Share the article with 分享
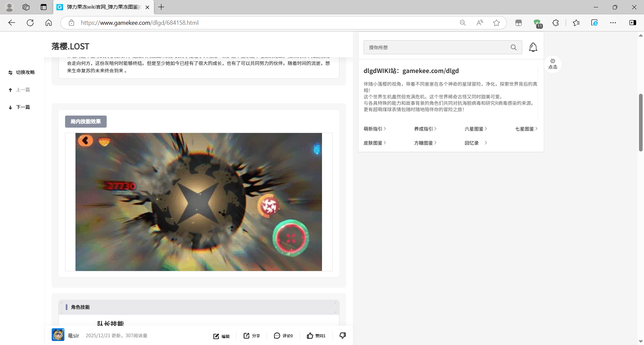Viewport: 644px width, 345px height. point(252,336)
